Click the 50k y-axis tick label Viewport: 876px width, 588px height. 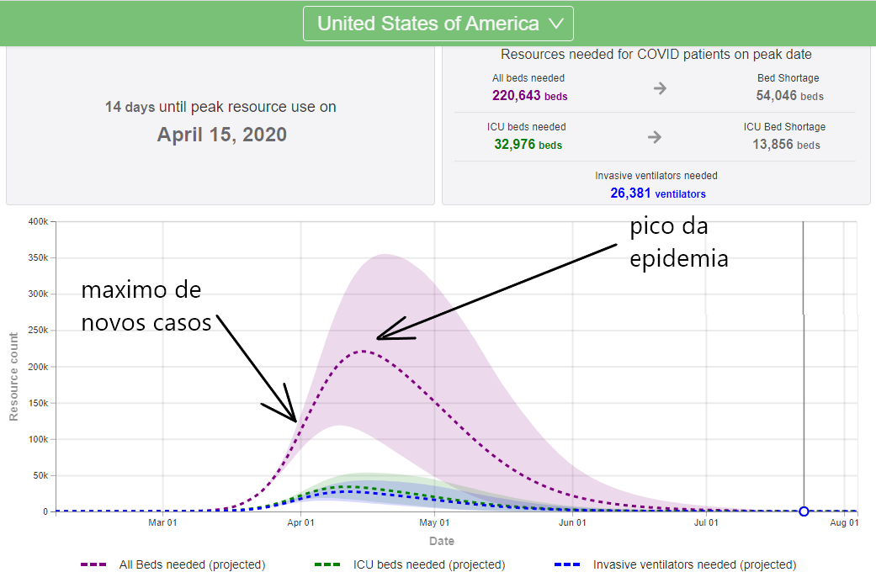click(x=40, y=476)
